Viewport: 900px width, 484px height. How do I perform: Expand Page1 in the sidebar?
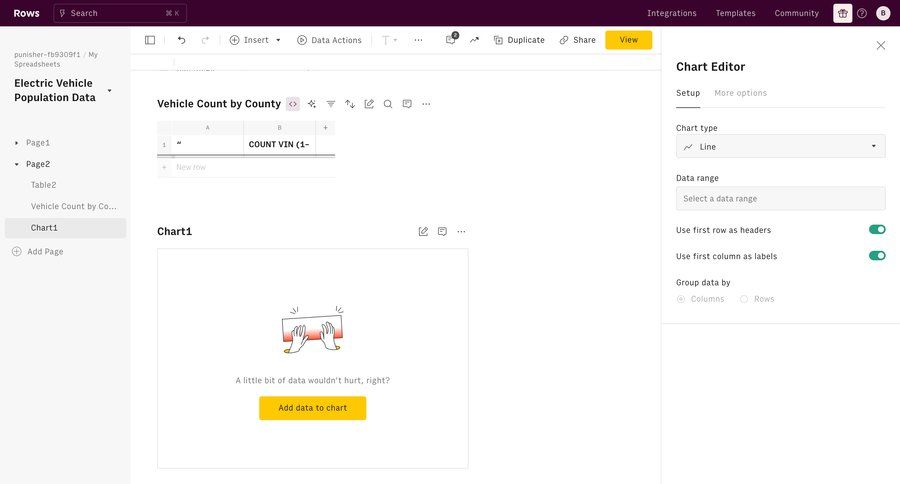click(x=17, y=143)
